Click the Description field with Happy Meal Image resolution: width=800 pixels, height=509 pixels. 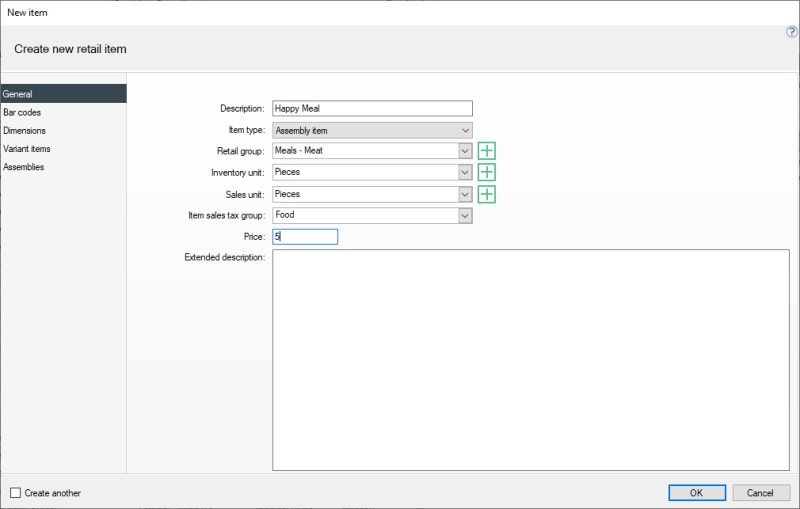[372, 109]
